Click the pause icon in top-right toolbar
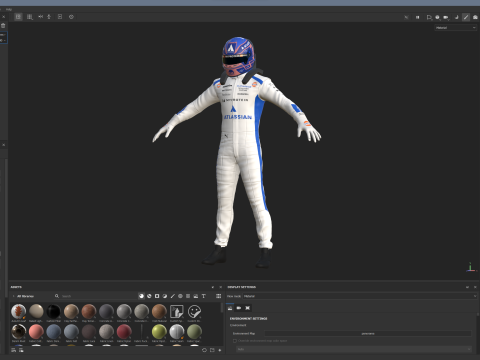Viewport: 480px width, 360px height. click(x=417, y=17)
